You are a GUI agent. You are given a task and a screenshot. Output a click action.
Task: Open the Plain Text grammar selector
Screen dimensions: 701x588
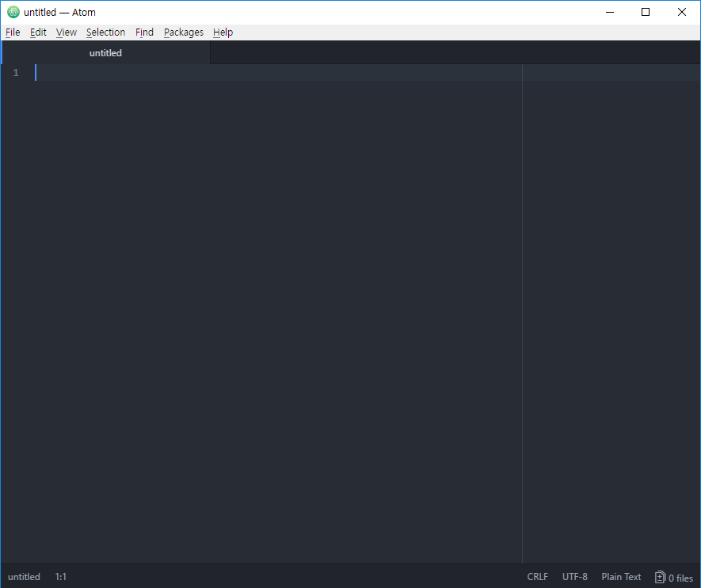point(621,577)
